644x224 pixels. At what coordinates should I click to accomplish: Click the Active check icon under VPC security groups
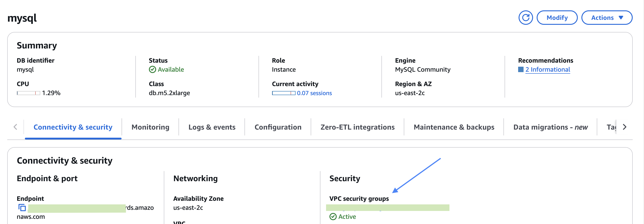click(x=333, y=217)
